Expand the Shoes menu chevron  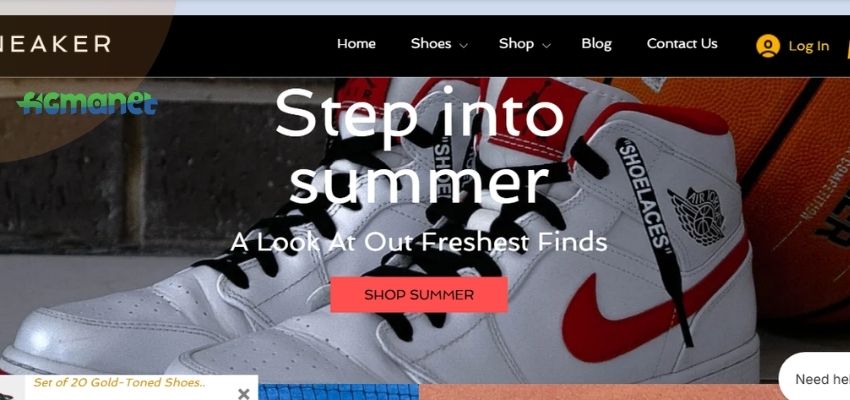464,46
